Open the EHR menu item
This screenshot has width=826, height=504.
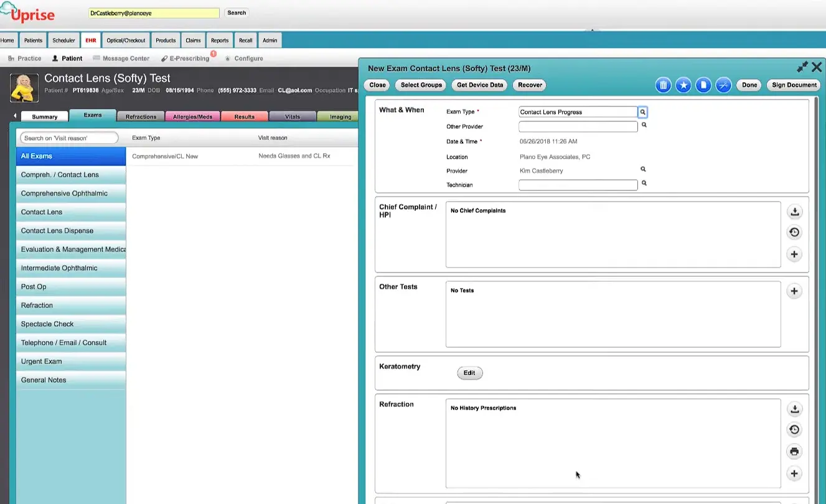[91, 40]
